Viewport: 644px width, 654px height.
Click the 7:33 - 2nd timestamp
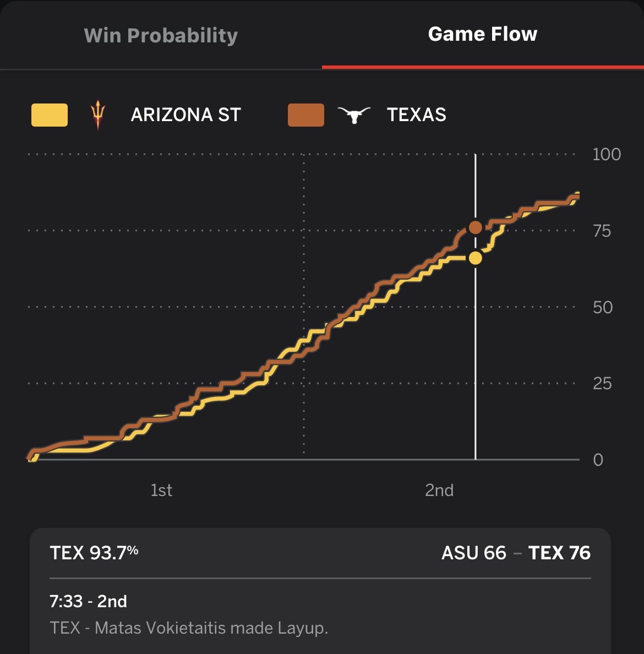coord(89,601)
